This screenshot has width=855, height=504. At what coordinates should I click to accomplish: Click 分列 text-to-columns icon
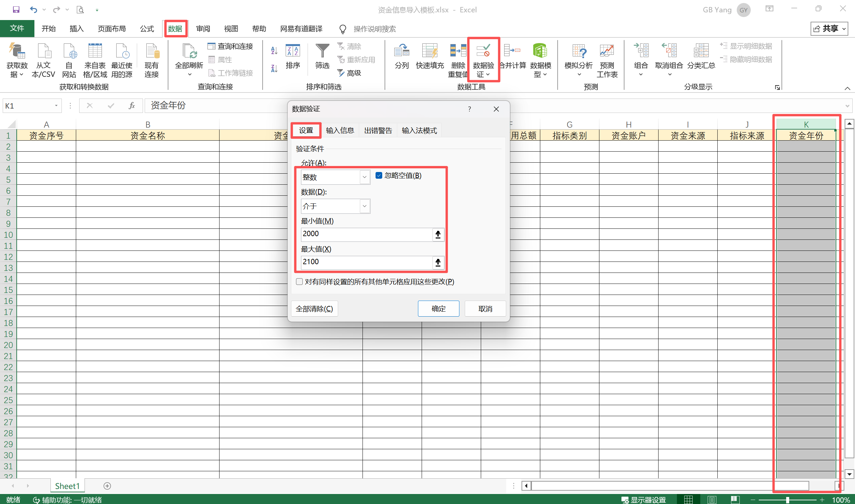(402, 56)
